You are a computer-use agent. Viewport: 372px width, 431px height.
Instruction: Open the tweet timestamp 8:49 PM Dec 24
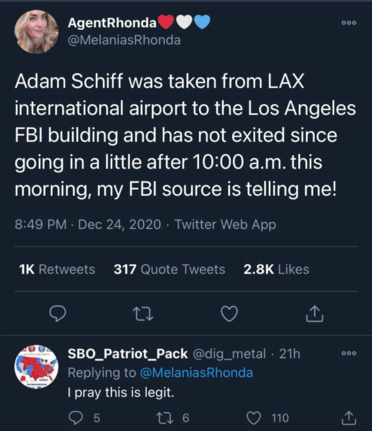point(88,224)
